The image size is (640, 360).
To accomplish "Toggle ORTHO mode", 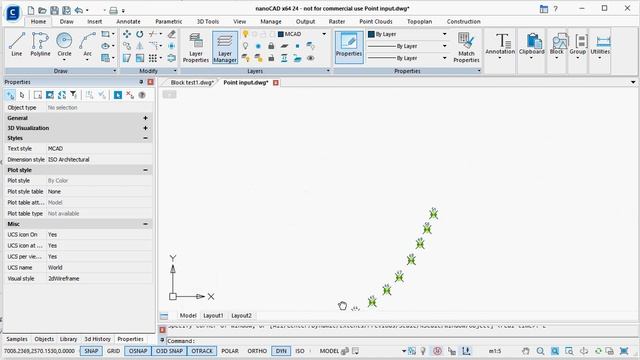I will tap(257, 351).
